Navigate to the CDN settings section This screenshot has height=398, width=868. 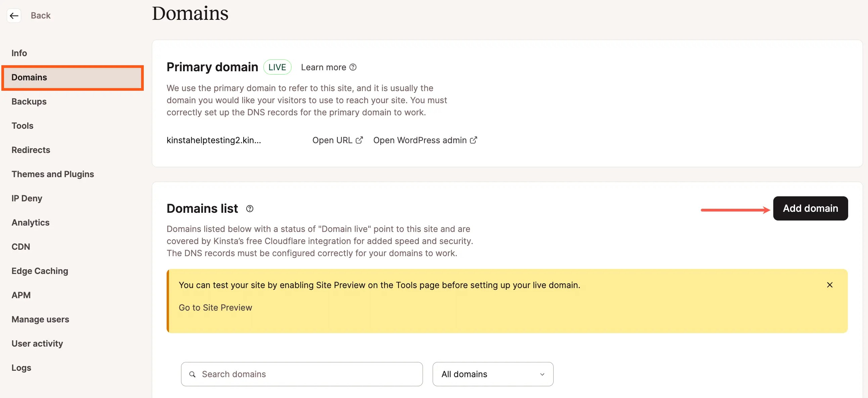pyautogui.click(x=21, y=246)
